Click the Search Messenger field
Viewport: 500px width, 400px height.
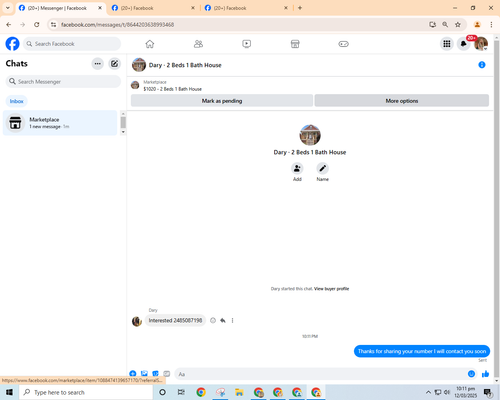pos(63,82)
